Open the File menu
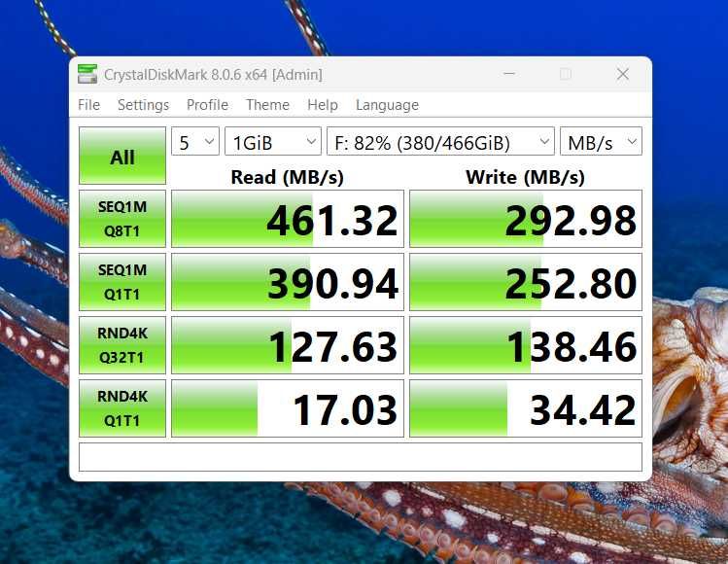 [x=88, y=105]
